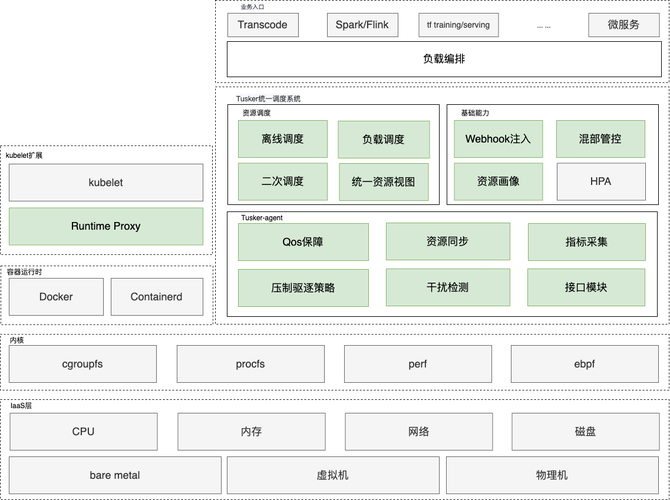The image size is (670, 500).
Task: Click the Qos保障 box in Tusker-agent
Action: 303,242
